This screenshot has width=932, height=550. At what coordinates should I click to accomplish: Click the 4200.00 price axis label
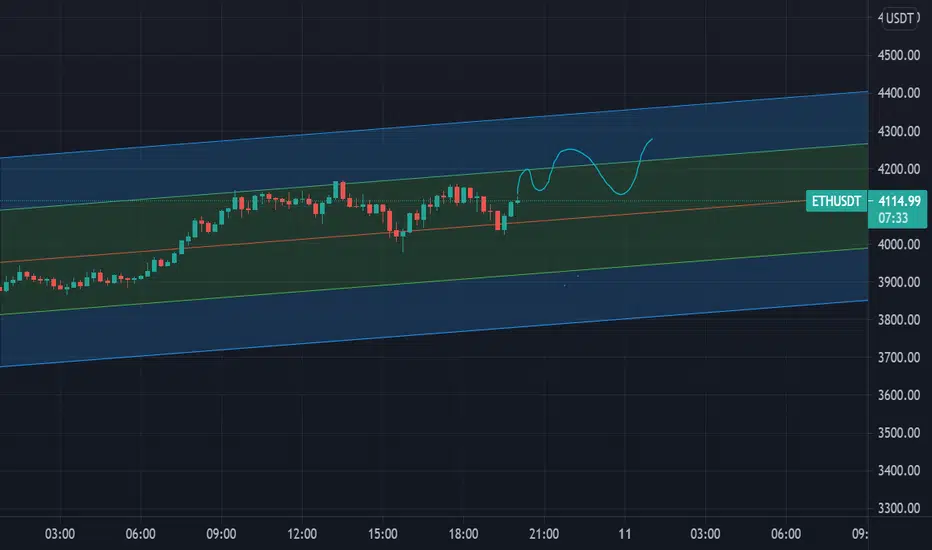(899, 169)
